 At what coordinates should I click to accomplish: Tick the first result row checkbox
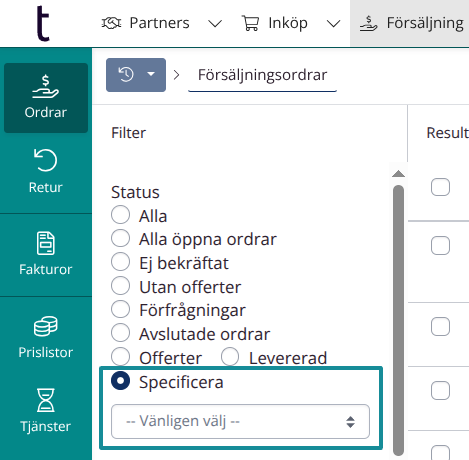tap(440, 187)
